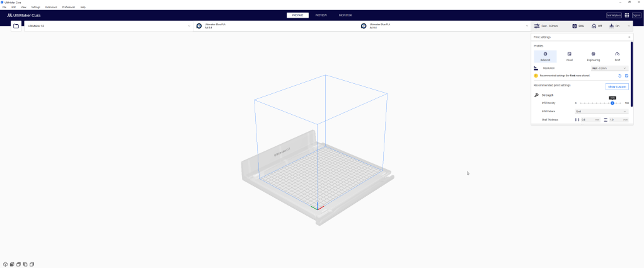Click the right side view cube icon
Viewport: 644px width, 268px height.
(32, 264)
